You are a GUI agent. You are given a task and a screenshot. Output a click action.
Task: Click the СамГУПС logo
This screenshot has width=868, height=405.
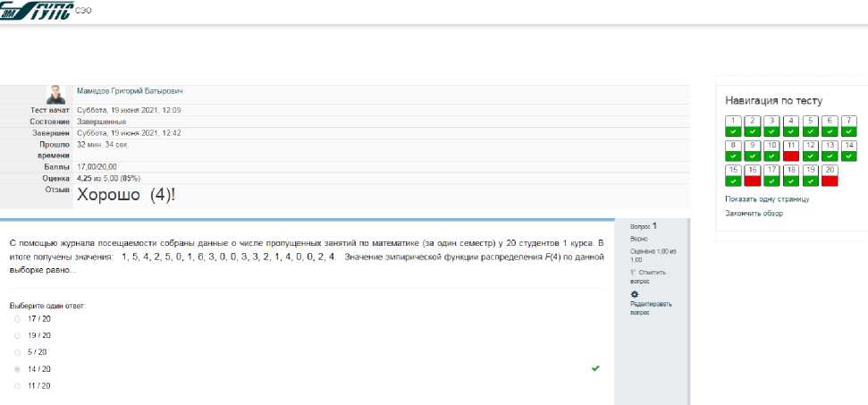click(36, 10)
